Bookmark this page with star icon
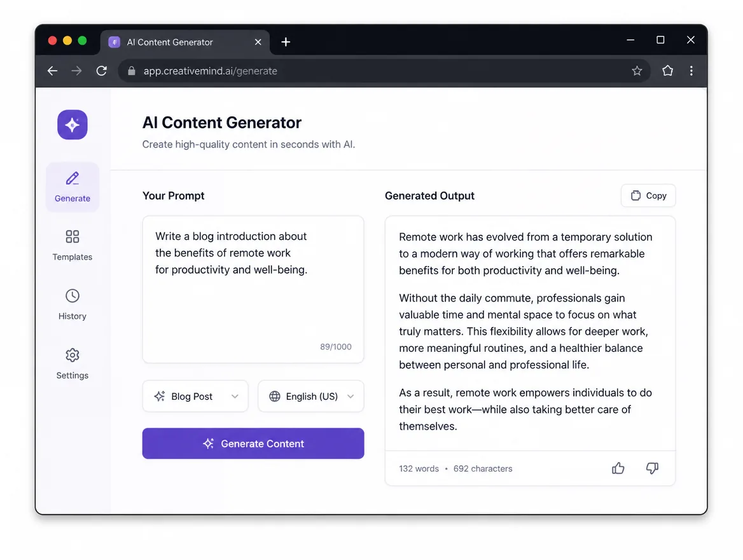 (x=637, y=71)
